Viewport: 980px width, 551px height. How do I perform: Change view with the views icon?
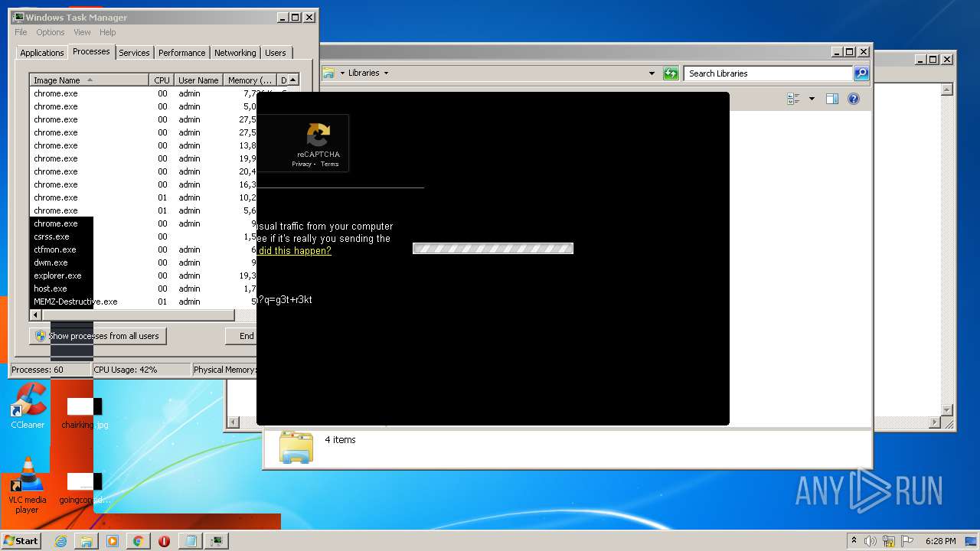click(x=793, y=99)
